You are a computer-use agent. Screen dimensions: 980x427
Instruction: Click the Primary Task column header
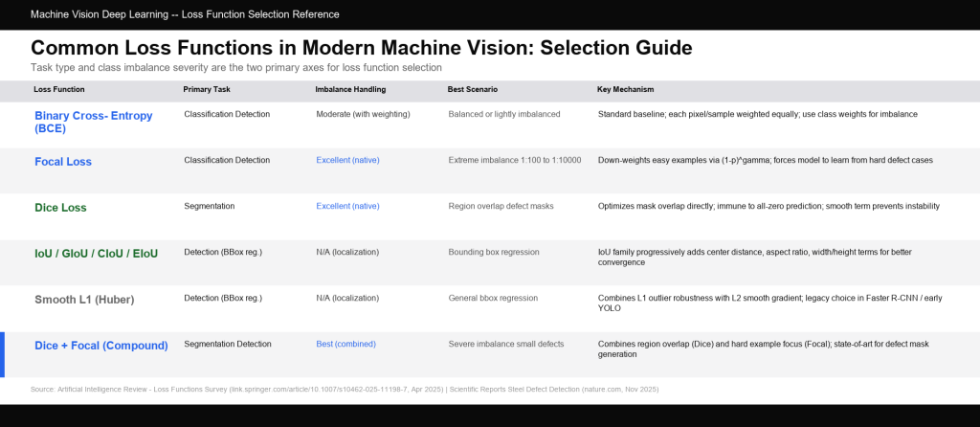click(x=207, y=89)
